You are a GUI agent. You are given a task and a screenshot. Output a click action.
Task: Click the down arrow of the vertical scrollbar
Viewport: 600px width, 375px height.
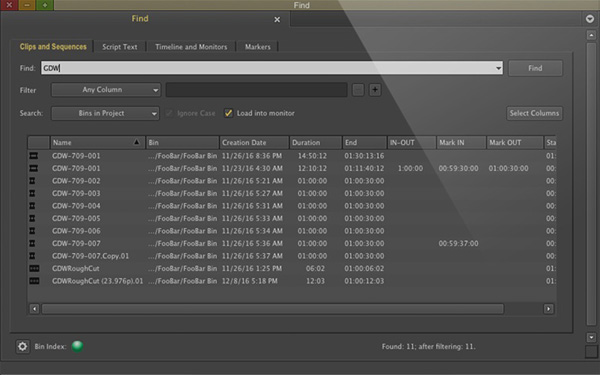tap(591, 337)
